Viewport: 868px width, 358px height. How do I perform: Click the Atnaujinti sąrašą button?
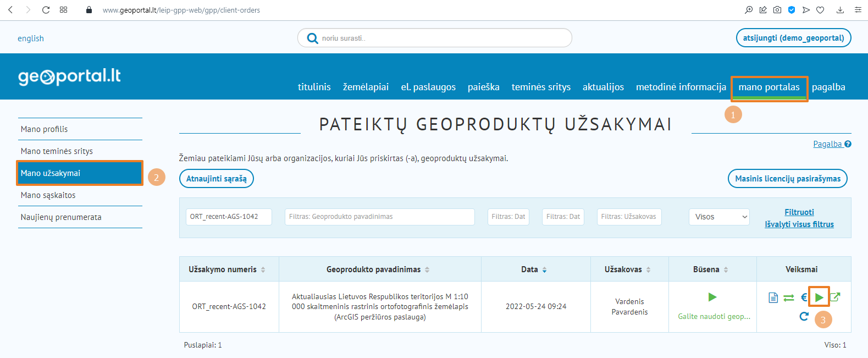click(216, 179)
